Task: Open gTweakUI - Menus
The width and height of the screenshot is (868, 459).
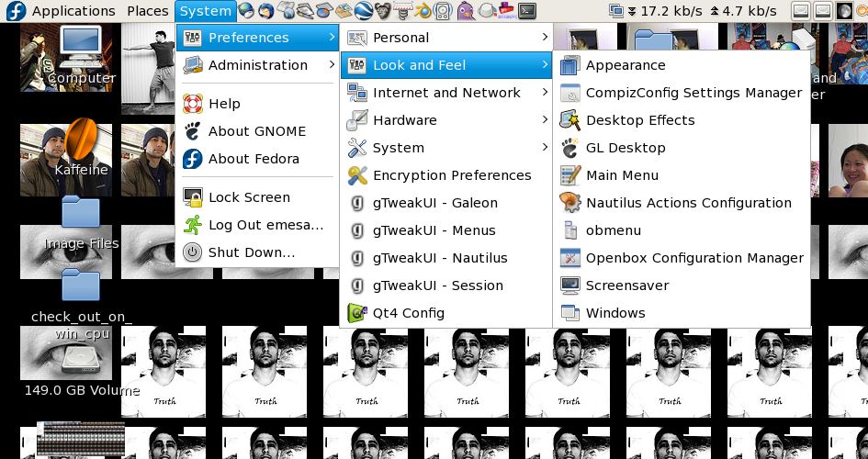Action: (x=446, y=230)
